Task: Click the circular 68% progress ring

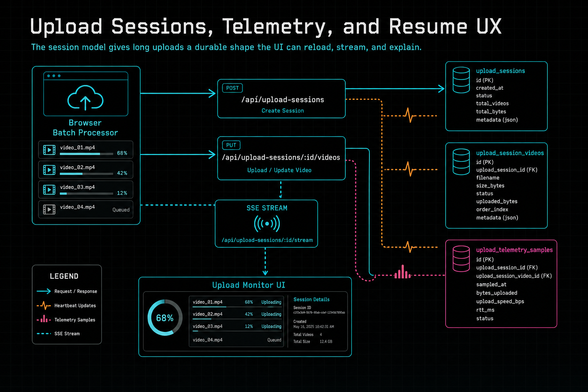Action: (165, 318)
